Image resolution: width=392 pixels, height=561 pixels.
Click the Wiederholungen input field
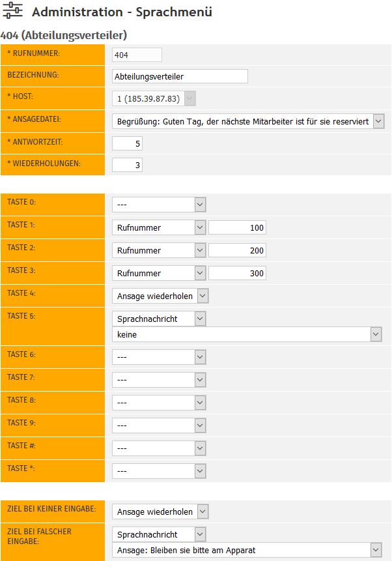127,165
